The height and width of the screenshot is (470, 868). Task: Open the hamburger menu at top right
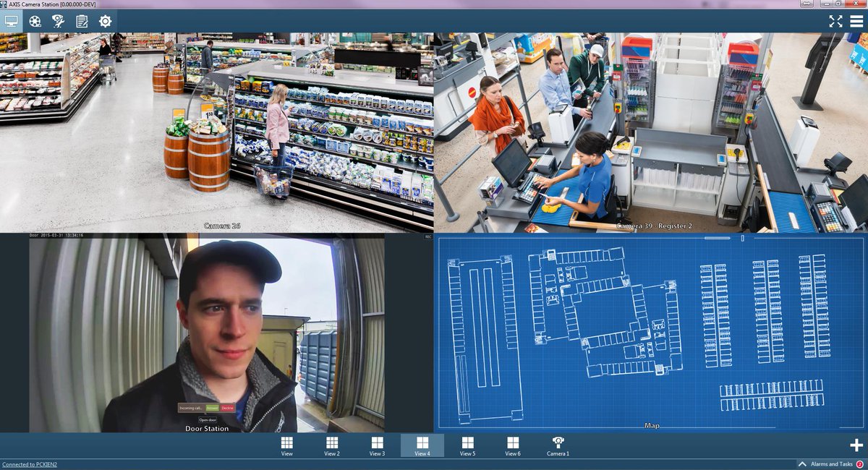click(x=856, y=21)
